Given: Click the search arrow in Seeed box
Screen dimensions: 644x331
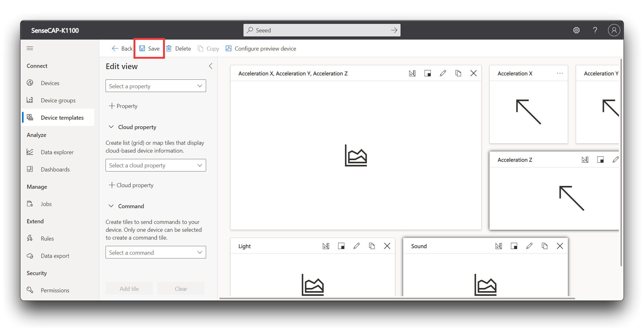Looking at the screenshot, I should 394,30.
